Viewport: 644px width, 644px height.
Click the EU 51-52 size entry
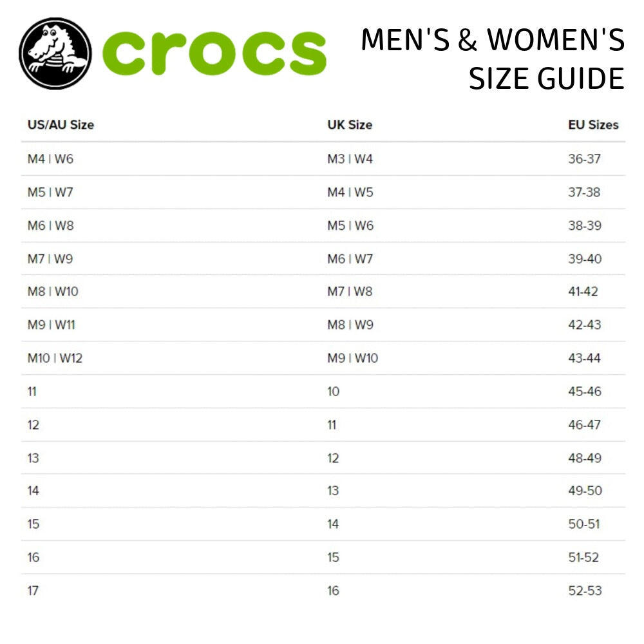coord(584,557)
